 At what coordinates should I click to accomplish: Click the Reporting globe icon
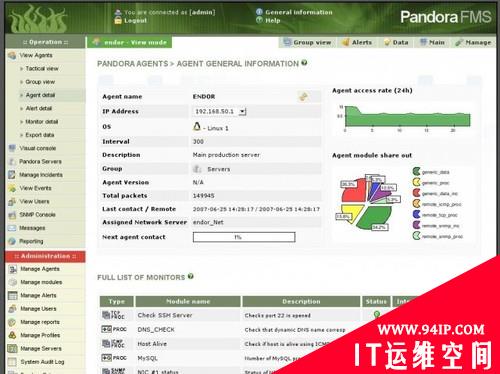12,241
